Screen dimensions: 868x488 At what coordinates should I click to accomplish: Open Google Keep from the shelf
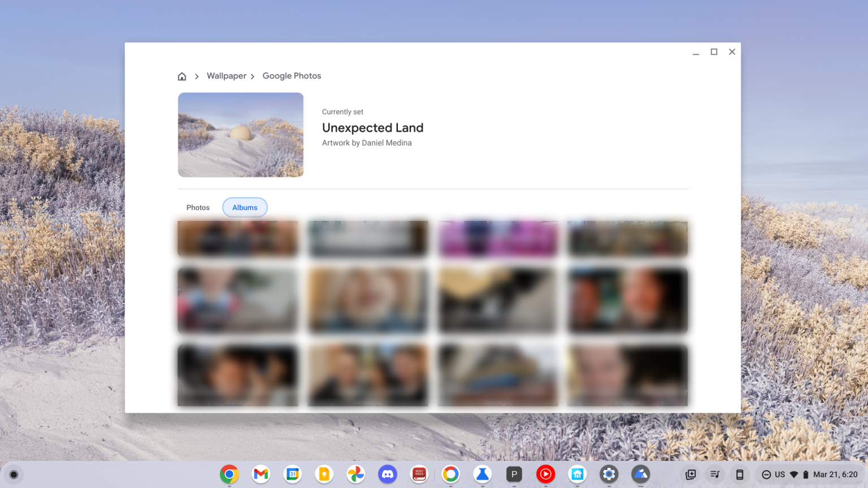(x=324, y=474)
